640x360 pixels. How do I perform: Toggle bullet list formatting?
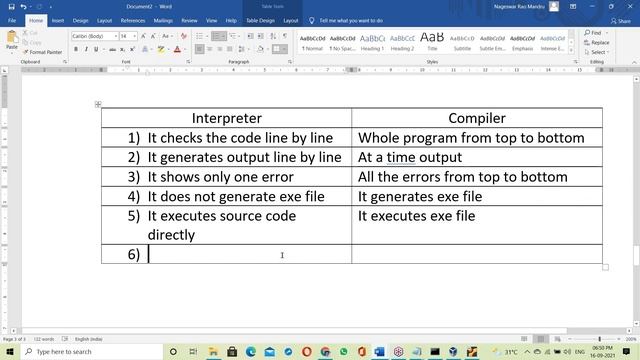click(200, 36)
